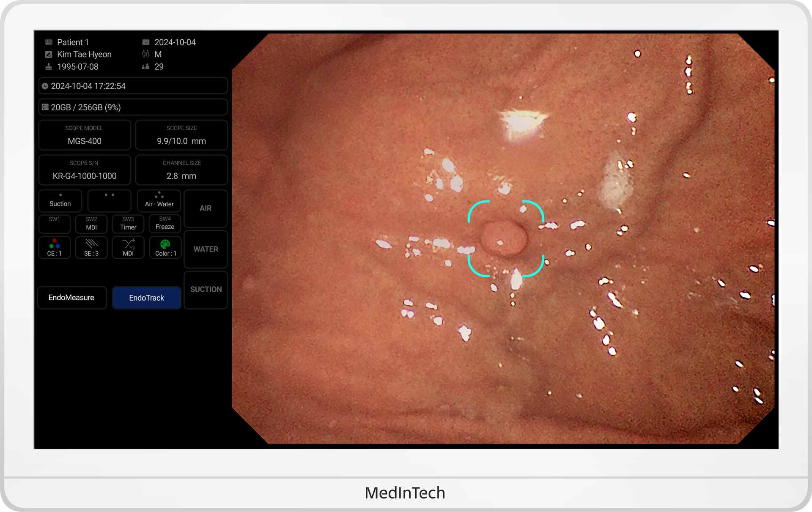Select the SW2 MDI switch
This screenshot has height=512, width=812.
[x=91, y=223]
